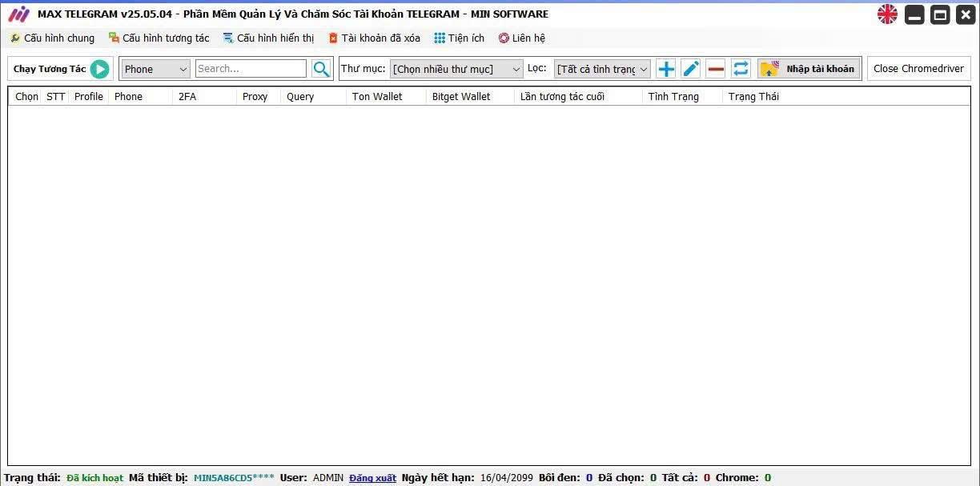Open the Cấu hình chung menu
980x486 pixels.
(52, 38)
